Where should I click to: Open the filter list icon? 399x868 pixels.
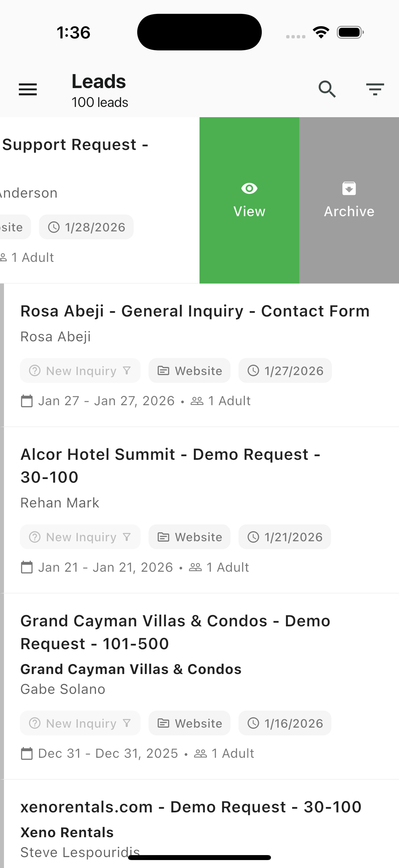coord(375,89)
